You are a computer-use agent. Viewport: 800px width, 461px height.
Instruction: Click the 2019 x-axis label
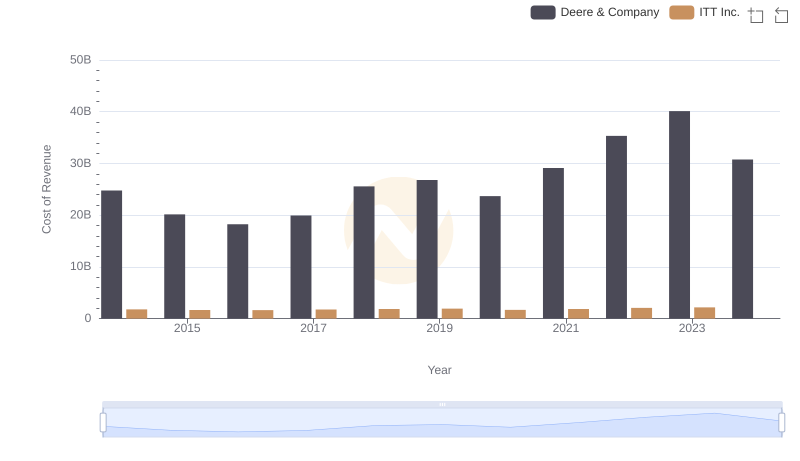point(439,328)
